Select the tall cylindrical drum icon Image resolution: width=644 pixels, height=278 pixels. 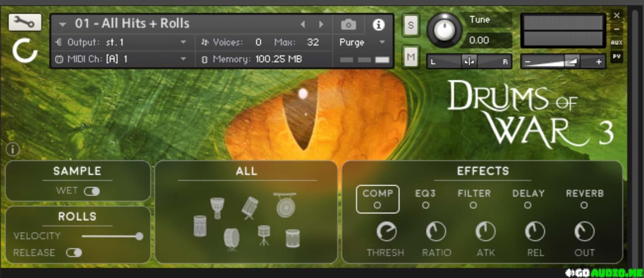tap(200, 226)
